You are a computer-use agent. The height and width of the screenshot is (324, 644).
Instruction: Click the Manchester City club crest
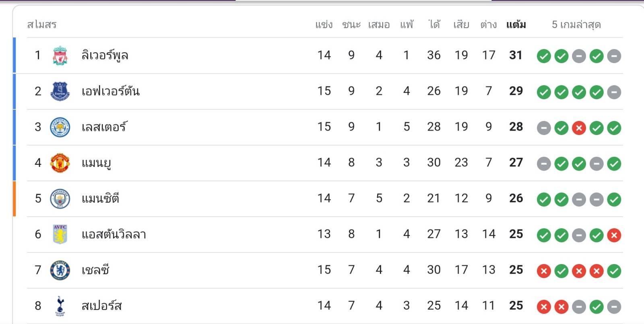(x=60, y=199)
